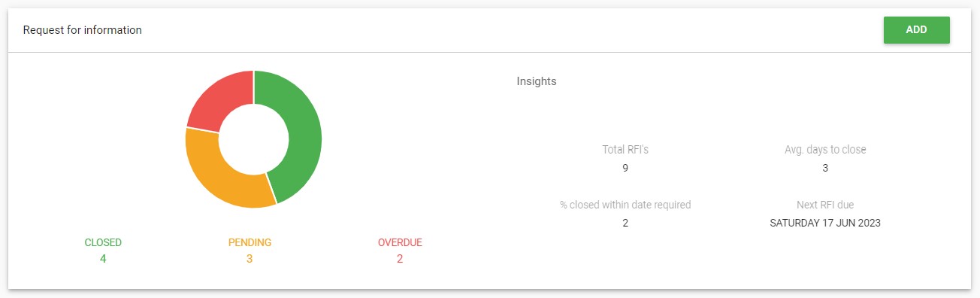Click the Insights heading
This screenshot has height=298, width=980.
click(x=537, y=81)
